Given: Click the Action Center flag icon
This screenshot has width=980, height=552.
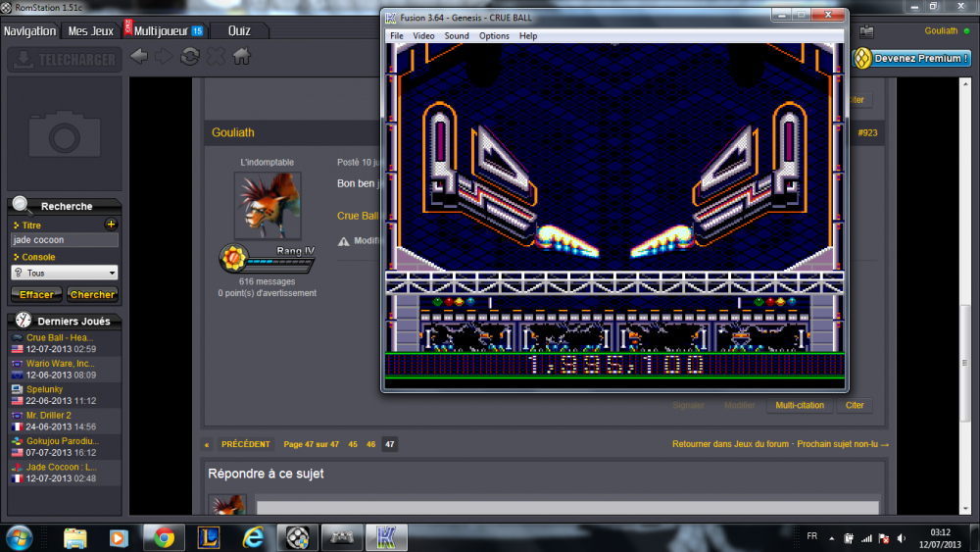Looking at the screenshot, I should pyautogui.click(x=884, y=538).
